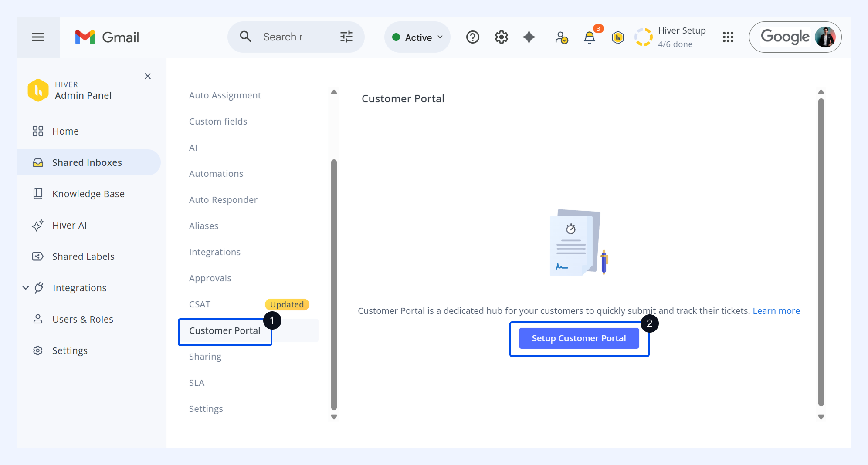868x465 pixels.
Task: Open Gmail settings gear icon
Action: pyautogui.click(x=502, y=37)
